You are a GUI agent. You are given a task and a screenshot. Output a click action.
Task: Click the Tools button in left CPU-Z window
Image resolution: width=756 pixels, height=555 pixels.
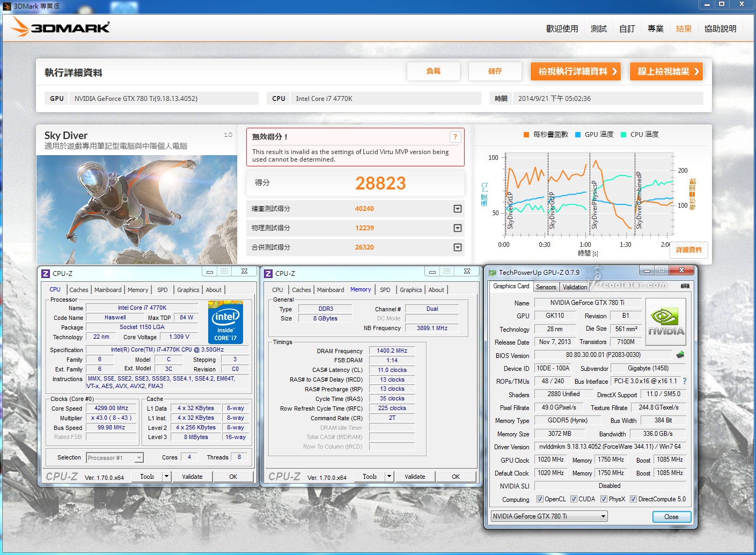click(x=147, y=476)
